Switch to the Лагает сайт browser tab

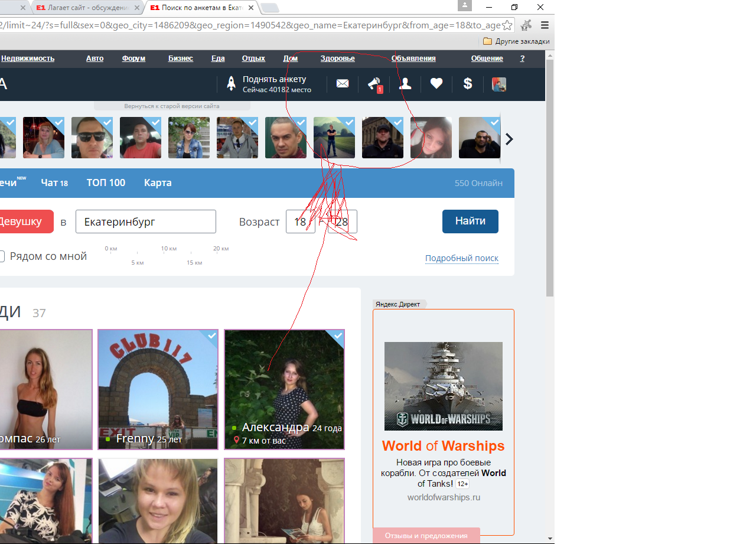[x=86, y=8]
